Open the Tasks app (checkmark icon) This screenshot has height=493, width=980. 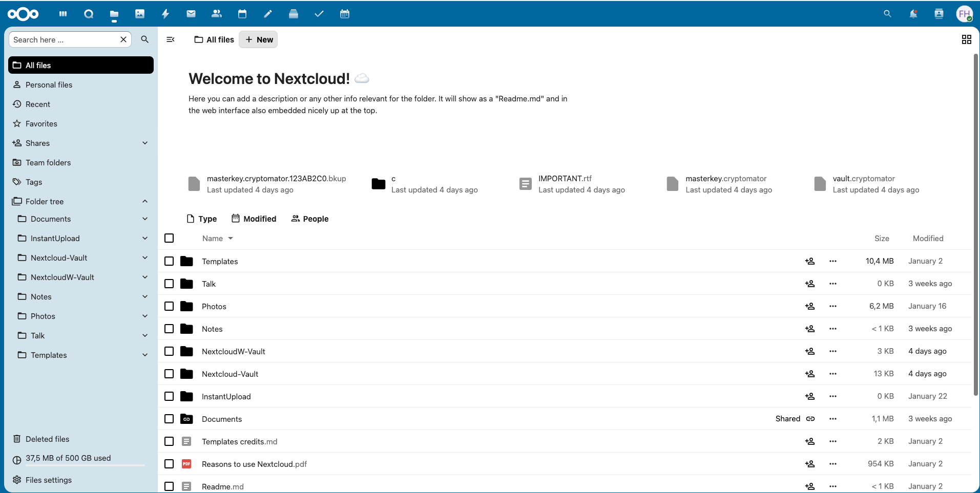tap(319, 14)
